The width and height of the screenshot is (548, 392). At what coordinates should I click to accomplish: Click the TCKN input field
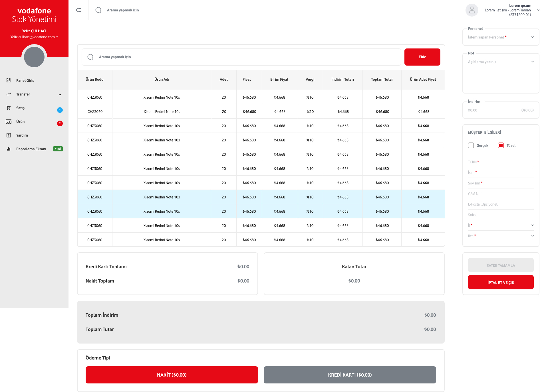pos(501,162)
